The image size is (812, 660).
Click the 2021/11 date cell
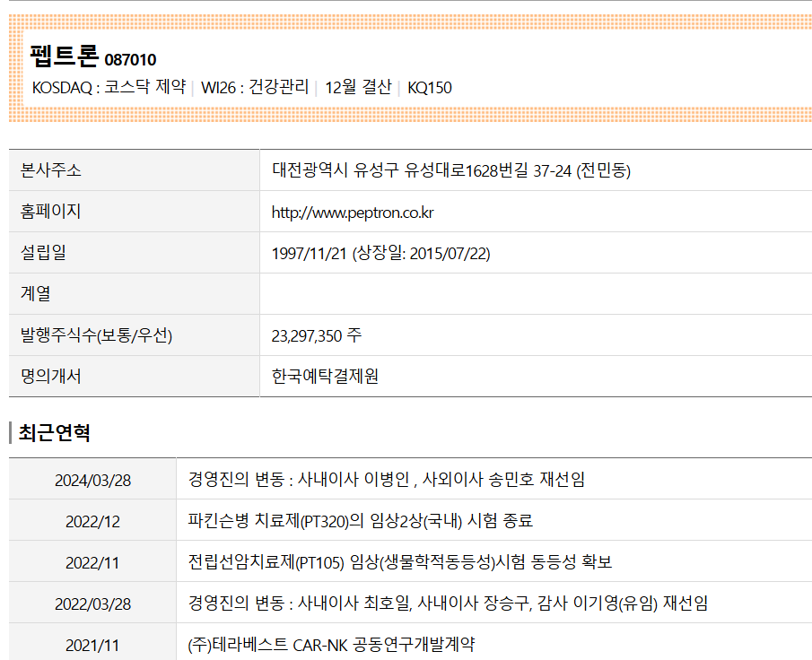click(x=92, y=644)
